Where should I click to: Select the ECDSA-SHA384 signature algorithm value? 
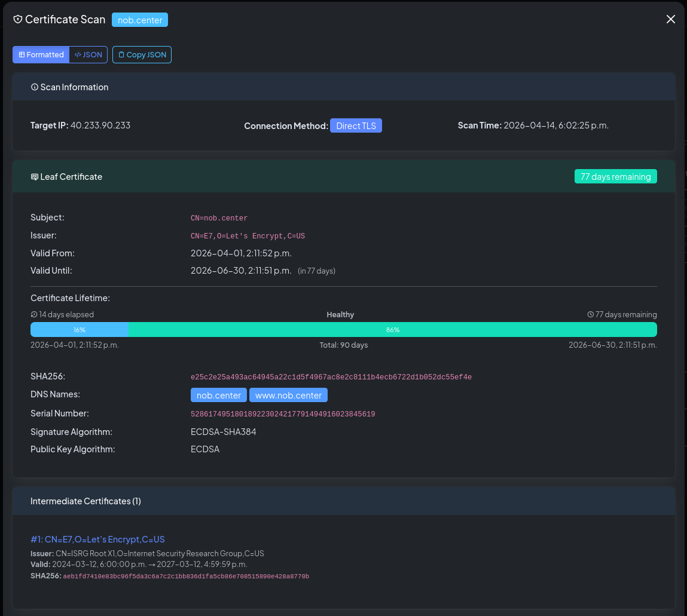point(224,432)
